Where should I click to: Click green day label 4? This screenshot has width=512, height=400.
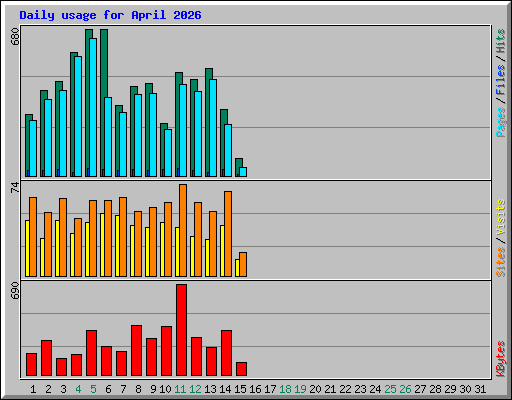point(78,389)
